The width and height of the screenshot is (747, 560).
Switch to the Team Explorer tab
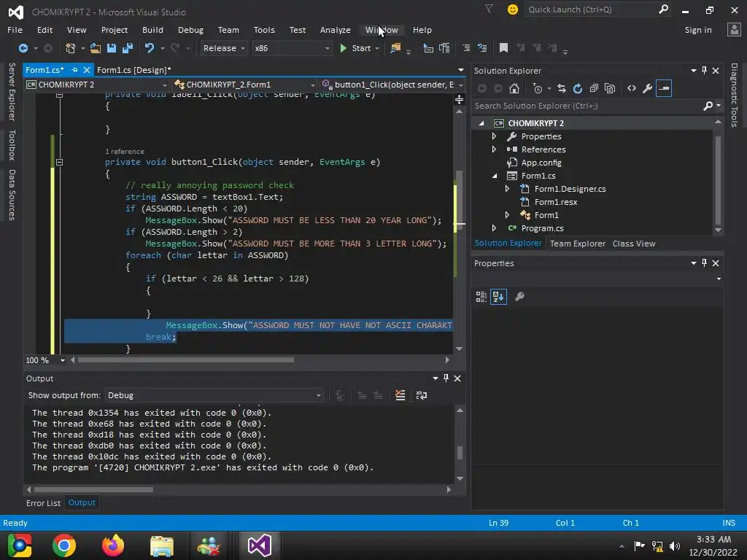[x=578, y=244]
